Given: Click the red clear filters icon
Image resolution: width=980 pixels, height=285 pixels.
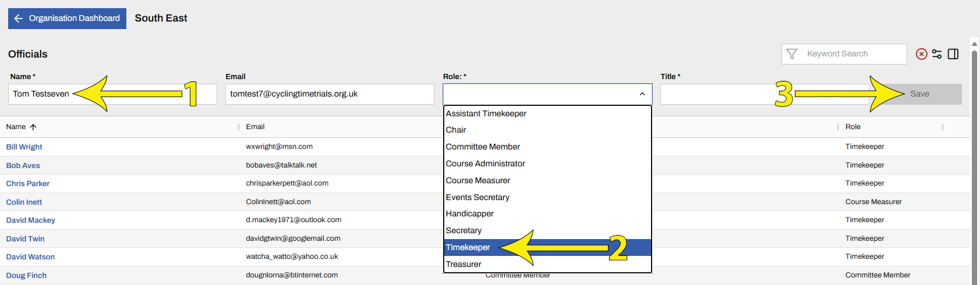Looking at the screenshot, I should click(x=921, y=54).
